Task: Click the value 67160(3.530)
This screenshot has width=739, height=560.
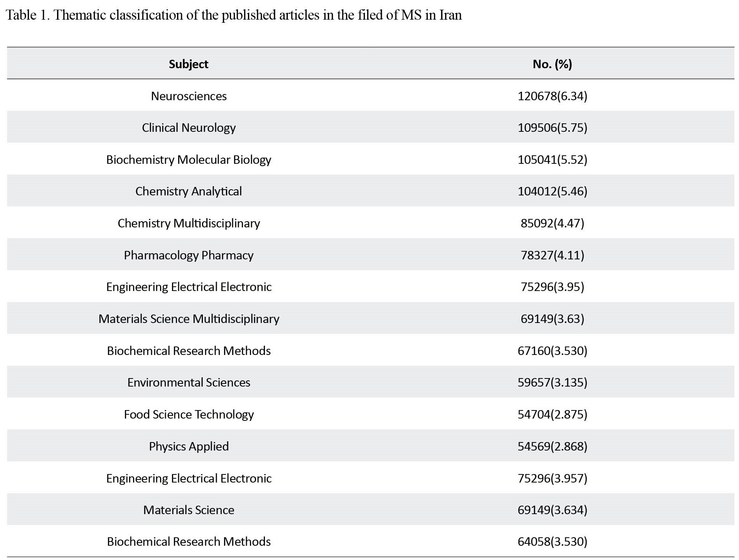Action: click(552, 351)
